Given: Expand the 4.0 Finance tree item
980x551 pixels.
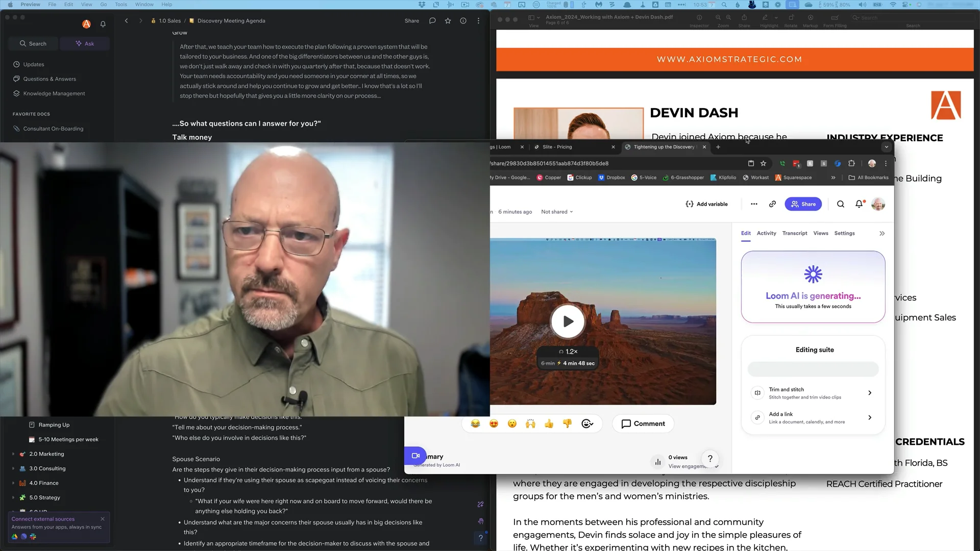Looking at the screenshot, I should coord(13,483).
